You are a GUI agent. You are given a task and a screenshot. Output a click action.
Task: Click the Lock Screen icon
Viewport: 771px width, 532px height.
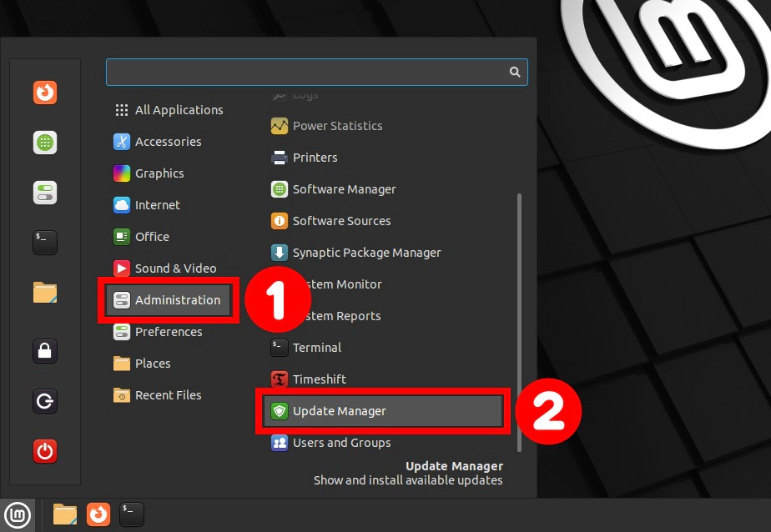coord(45,351)
